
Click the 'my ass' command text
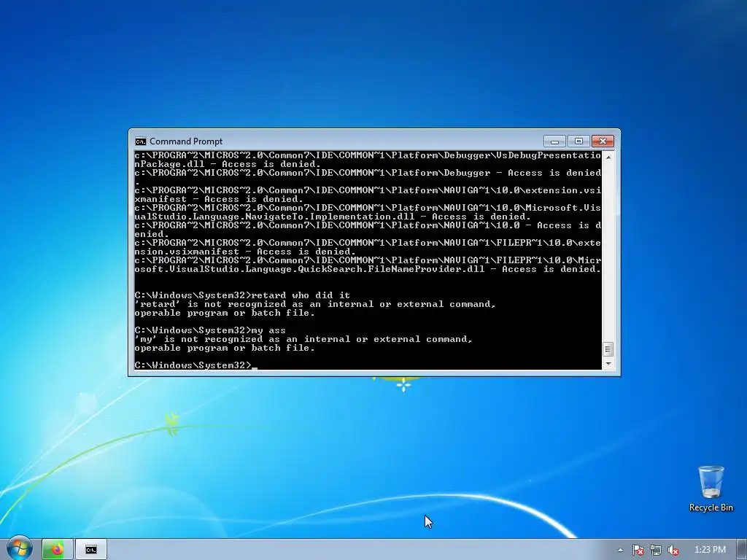[268, 330]
